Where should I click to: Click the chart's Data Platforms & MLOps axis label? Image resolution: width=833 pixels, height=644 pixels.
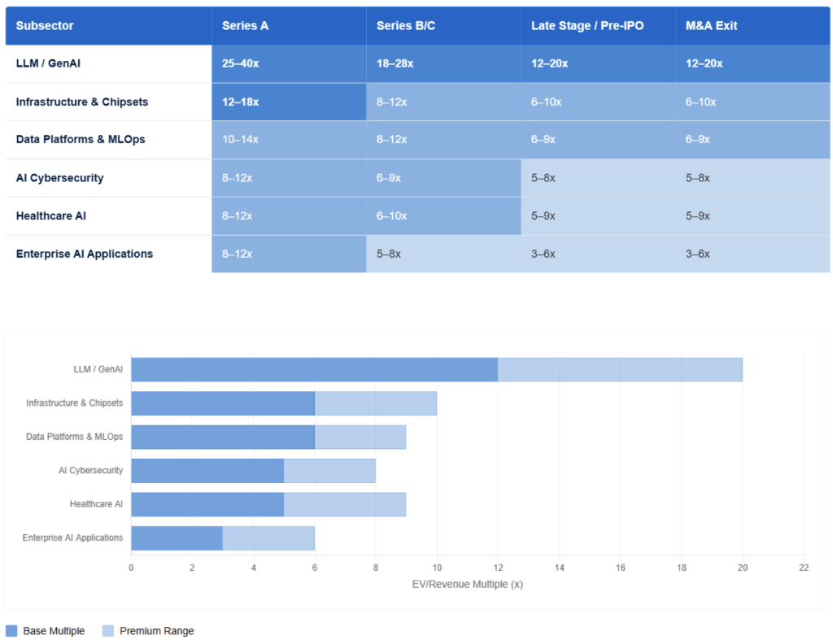click(x=74, y=437)
